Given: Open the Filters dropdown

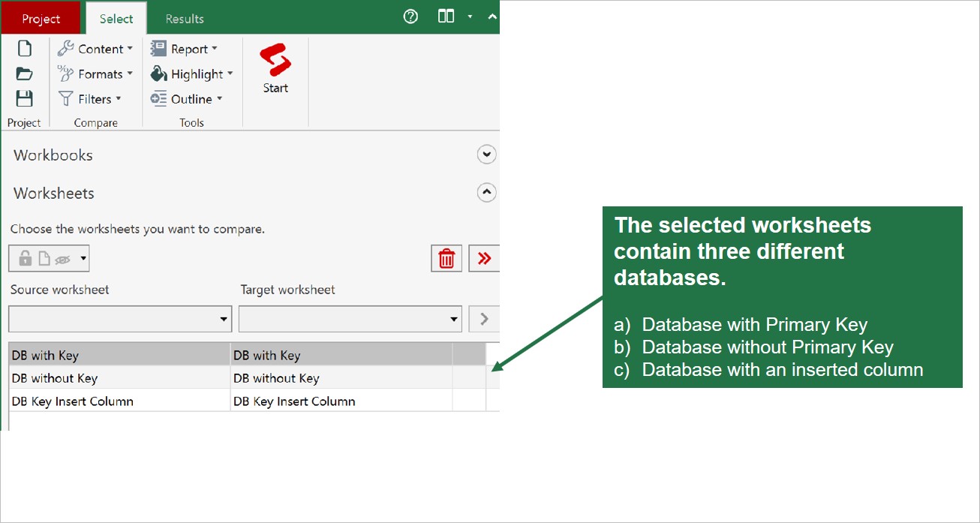Looking at the screenshot, I should [90, 99].
